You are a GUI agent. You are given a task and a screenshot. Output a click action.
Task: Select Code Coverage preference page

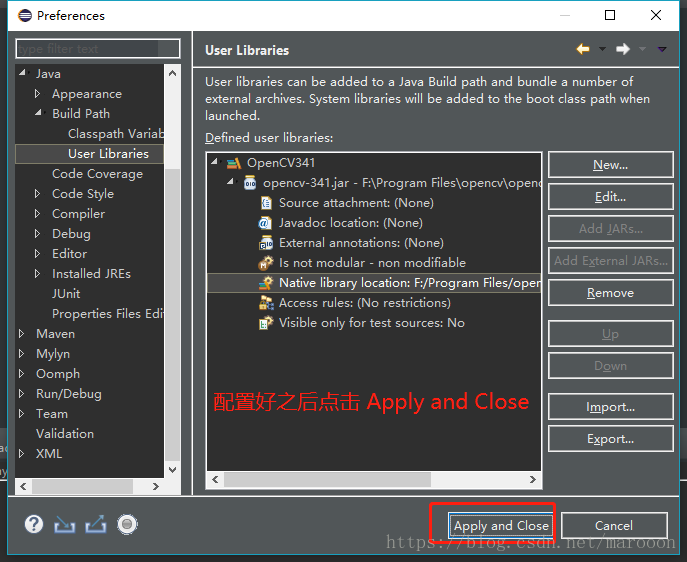click(97, 174)
